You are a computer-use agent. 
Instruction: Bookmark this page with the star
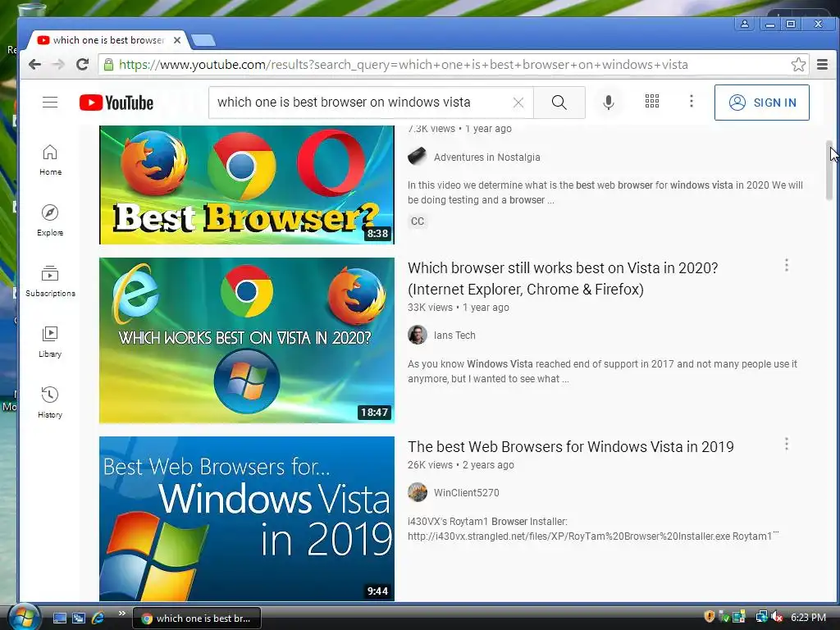click(x=797, y=64)
